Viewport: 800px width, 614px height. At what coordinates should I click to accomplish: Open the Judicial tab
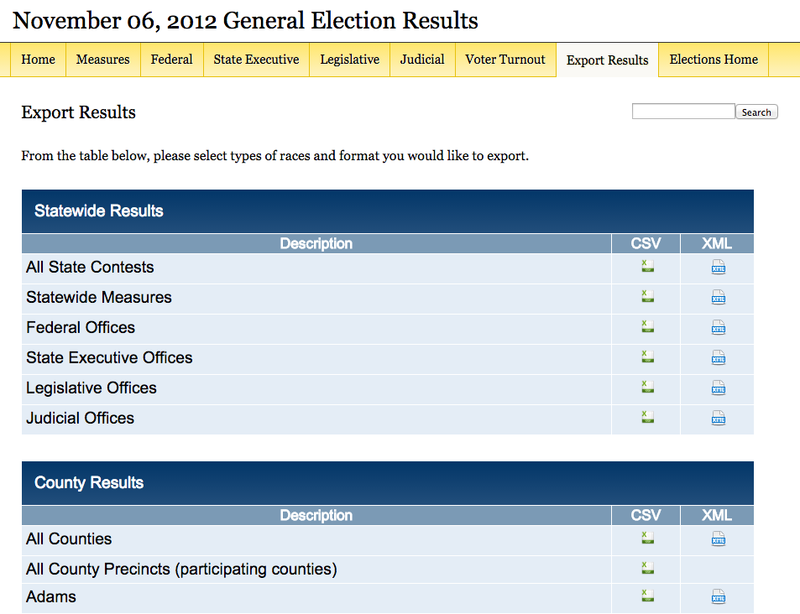422,60
